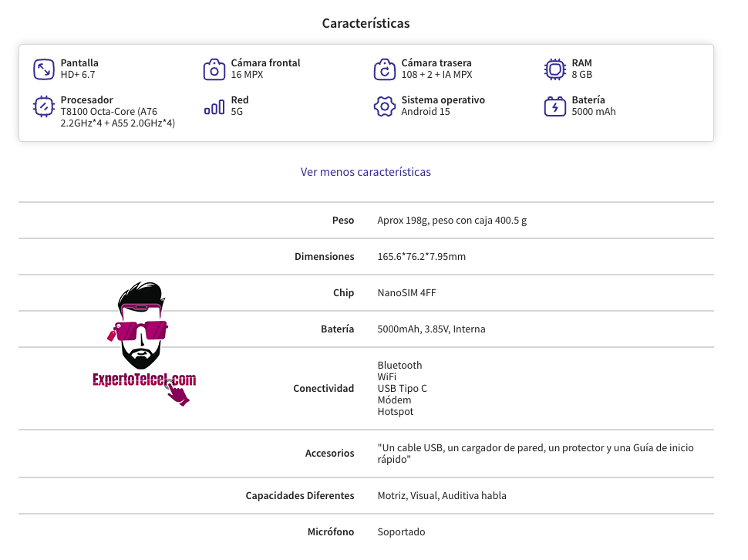Click the Accesorios description text
This screenshot has width=748, height=560.
(x=535, y=453)
